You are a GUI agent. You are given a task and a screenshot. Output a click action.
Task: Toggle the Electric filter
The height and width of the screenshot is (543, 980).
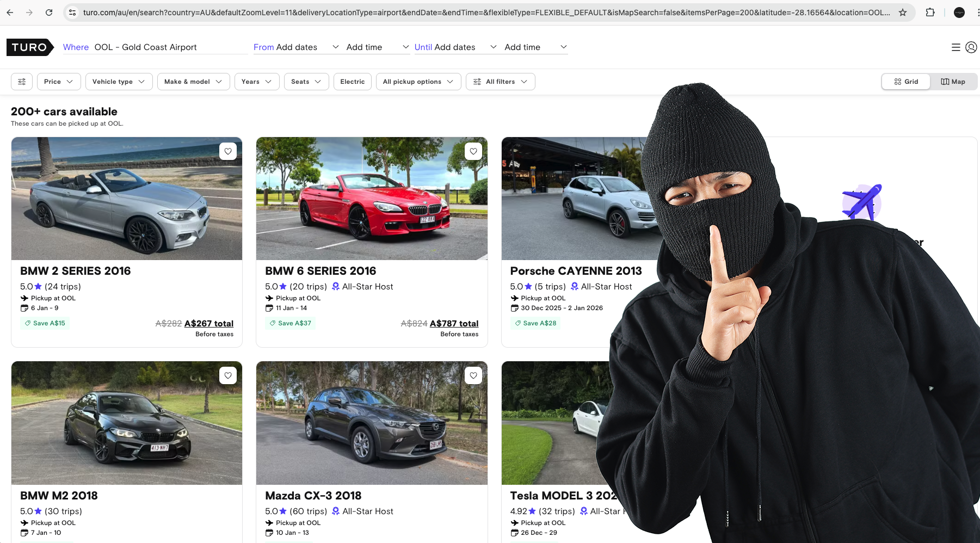(x=352, y=81)
